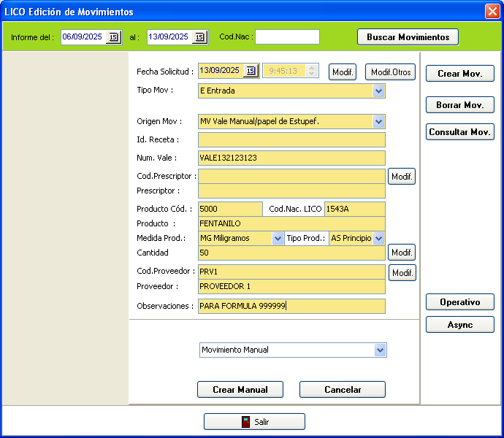Open calendar picker for 'al' end date
504x438 pixels.
(x=199, y=37)
